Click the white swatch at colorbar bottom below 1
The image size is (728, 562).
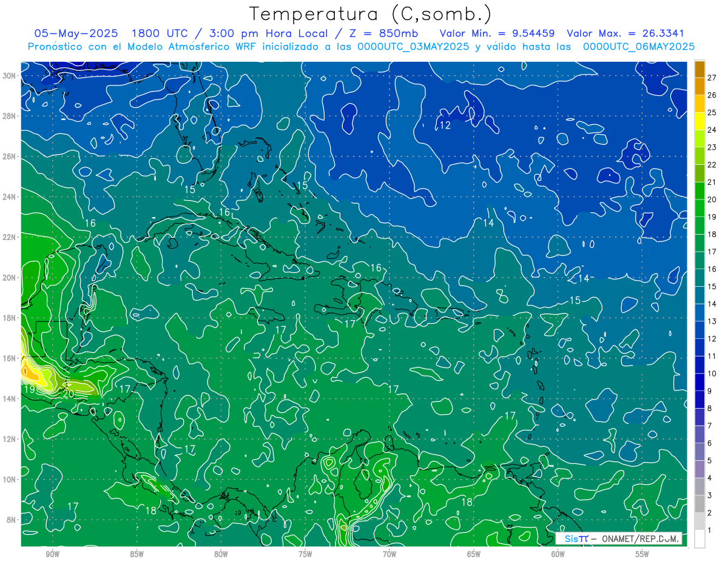click(x=699, y=539)
